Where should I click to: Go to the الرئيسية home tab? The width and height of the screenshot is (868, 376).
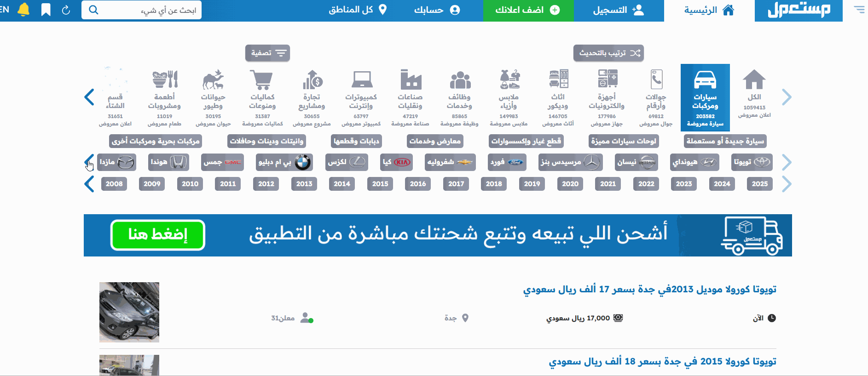pyautogui.click(x=709, y=11)
